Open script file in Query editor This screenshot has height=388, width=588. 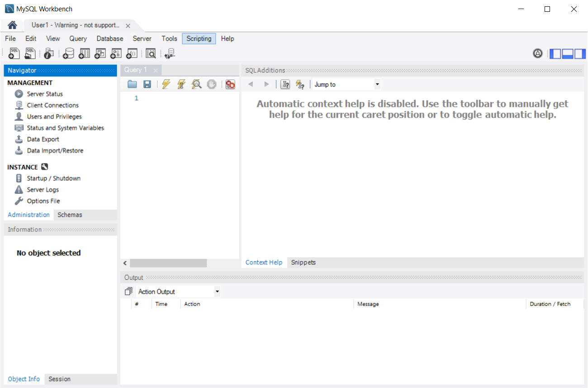[132, 84]
